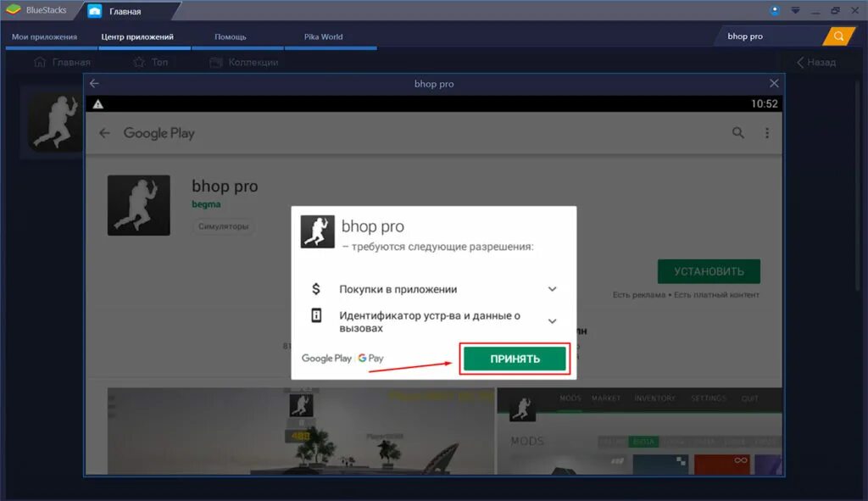
Task: Click the Google Play logo in the dialog
Action: pyautogui.click(x=326, y=359)
